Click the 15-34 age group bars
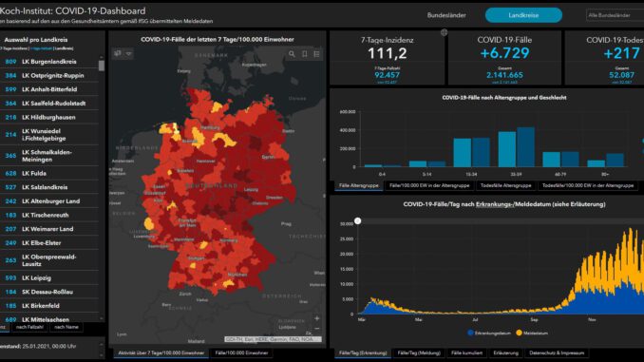Screen dimensions: 644x362 coord(471,152)
